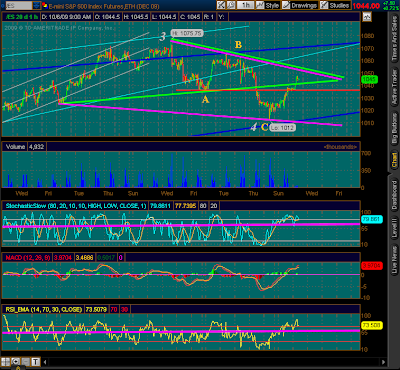The image size is (400, 370).
Task: Open the Studies menu
Action: click(335, 5)
